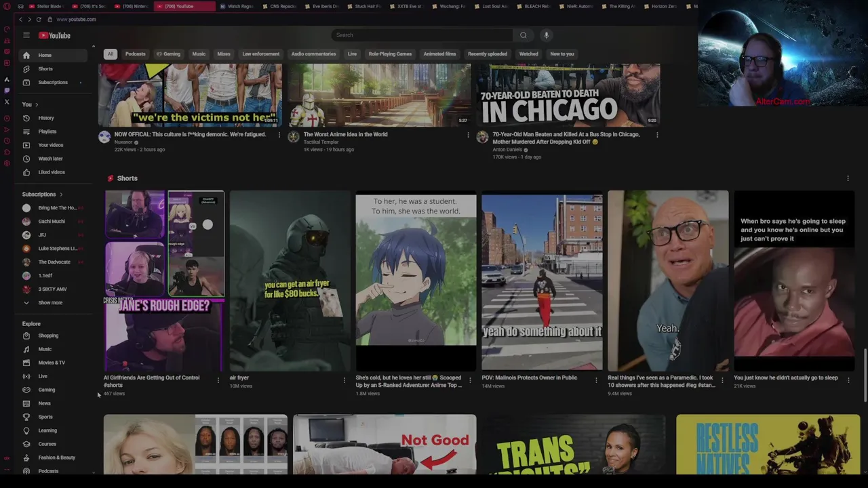
Task: Click the browser forward arrow
Action: [29, 19]
